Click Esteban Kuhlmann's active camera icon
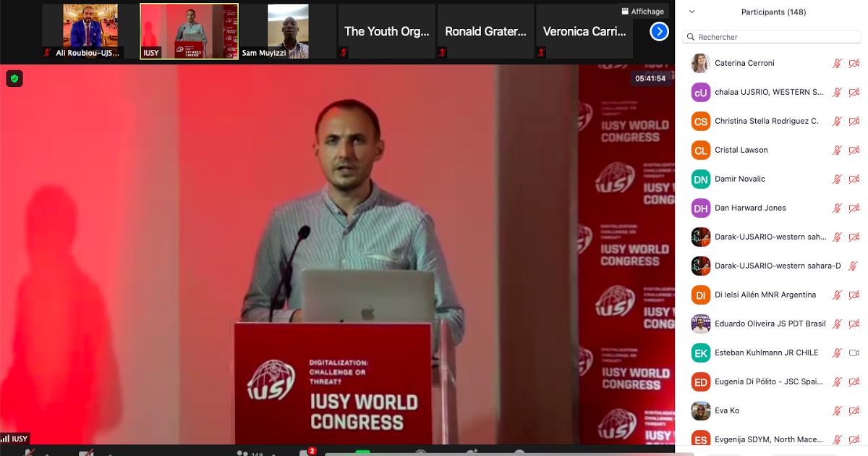868x456 pixels. click(x=854, y=352)
